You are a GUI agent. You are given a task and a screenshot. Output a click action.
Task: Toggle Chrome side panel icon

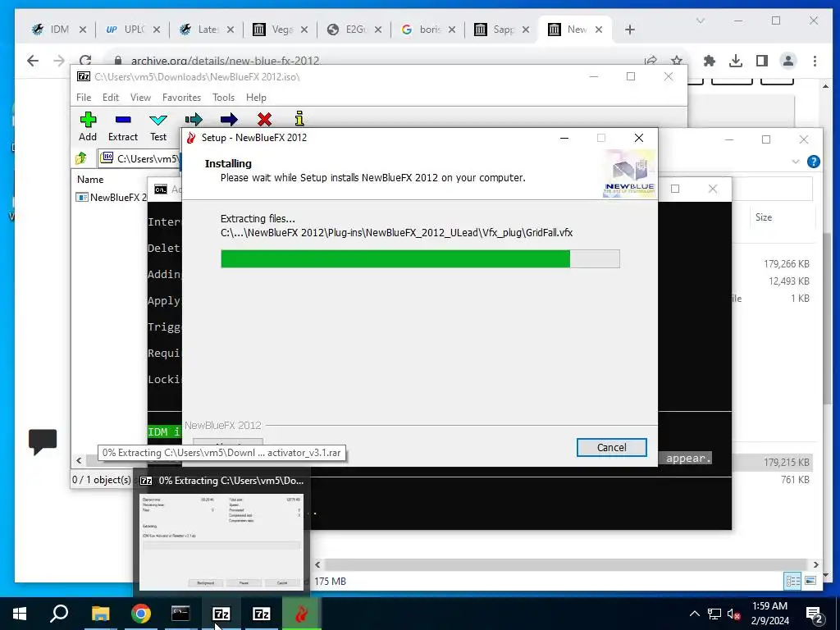762,61
